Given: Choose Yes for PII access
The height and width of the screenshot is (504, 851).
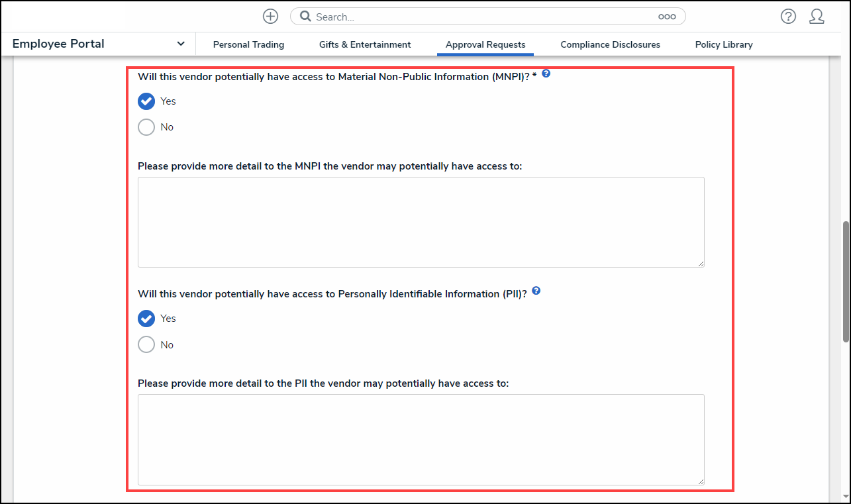Looking at the screenshot, I should [x=146, y=319].
